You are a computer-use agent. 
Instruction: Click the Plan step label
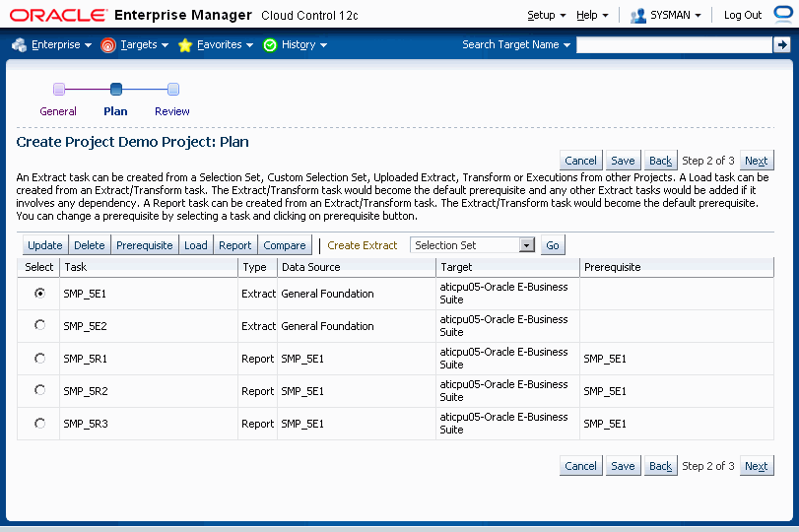[115, 111]
